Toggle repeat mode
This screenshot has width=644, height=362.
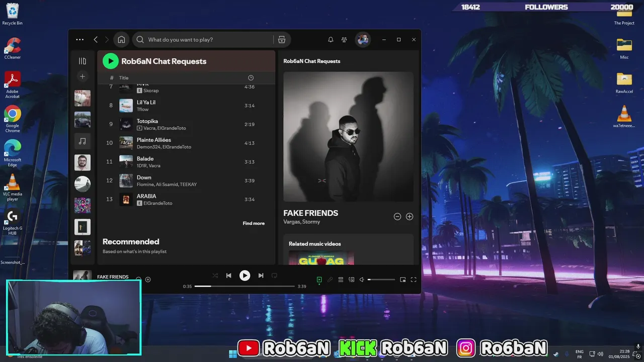tap(275, 276)
